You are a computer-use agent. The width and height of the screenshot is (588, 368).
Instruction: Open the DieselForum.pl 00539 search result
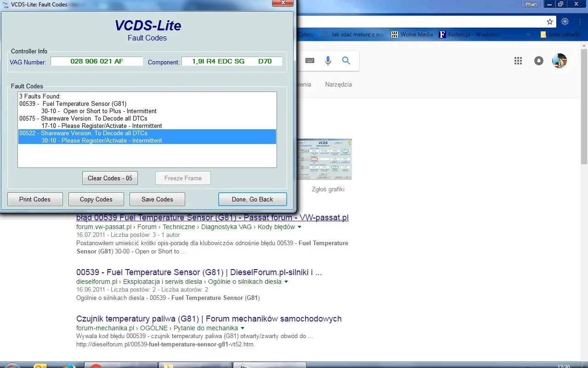199,272
